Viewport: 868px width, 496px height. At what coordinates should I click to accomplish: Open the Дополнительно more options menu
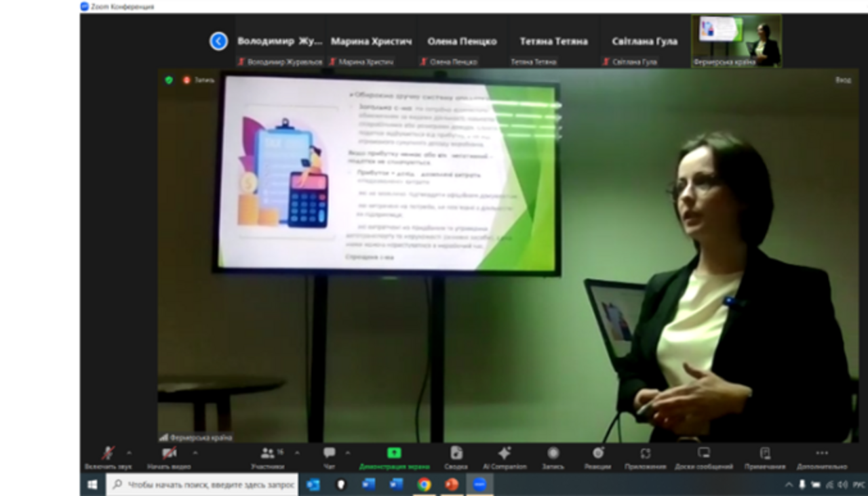coord(822,454)
